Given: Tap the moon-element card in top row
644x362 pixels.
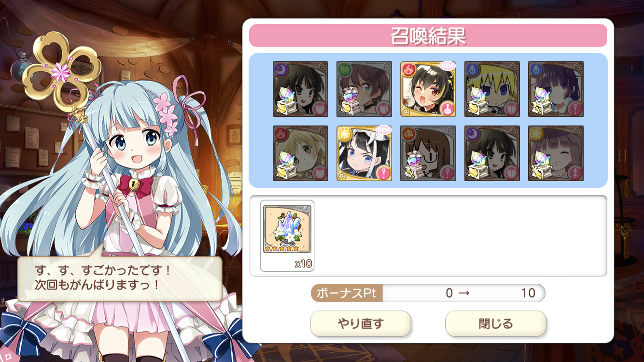Looking at the screenshot, I should tap(300, 89).
